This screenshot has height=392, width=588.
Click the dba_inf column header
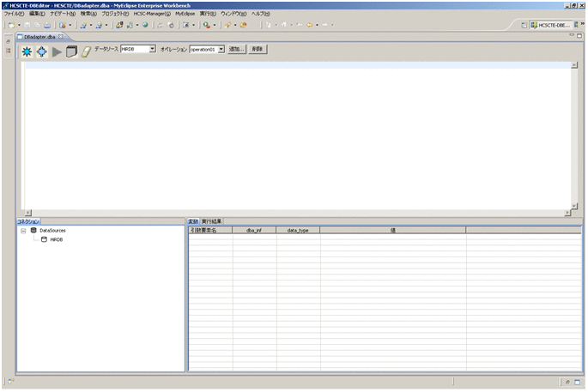click(x=254, y=230)
